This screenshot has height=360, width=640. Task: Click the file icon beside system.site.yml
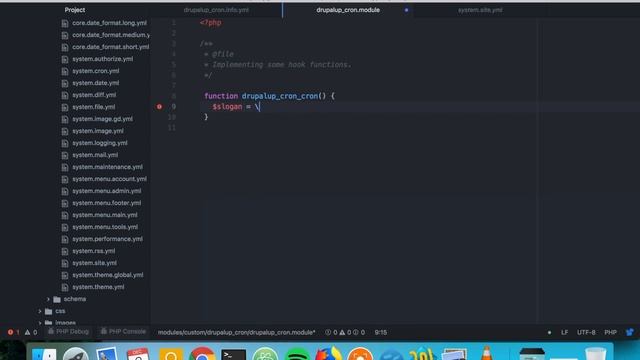[x=64, y=263]
